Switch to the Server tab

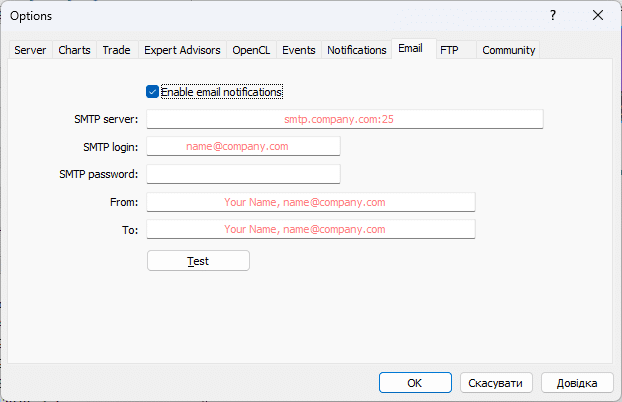pyautogui.click(x=30, y=50)
